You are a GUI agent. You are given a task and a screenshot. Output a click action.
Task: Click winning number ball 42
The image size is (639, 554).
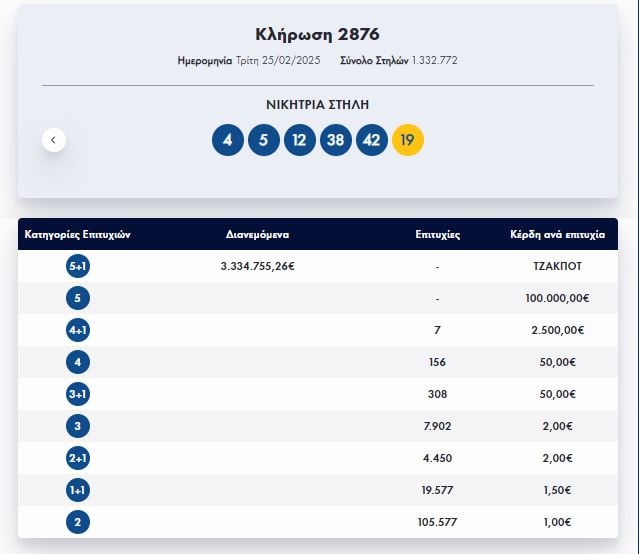[372, 140]
